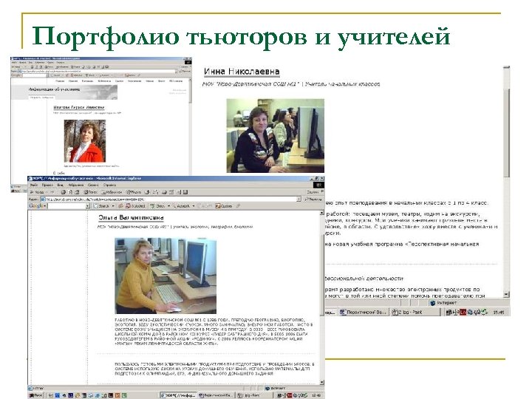The width and height of the screenshot is (532, 399).
Task: Click the 'Инна Николаевна' name heading
Action: point(242,71)
